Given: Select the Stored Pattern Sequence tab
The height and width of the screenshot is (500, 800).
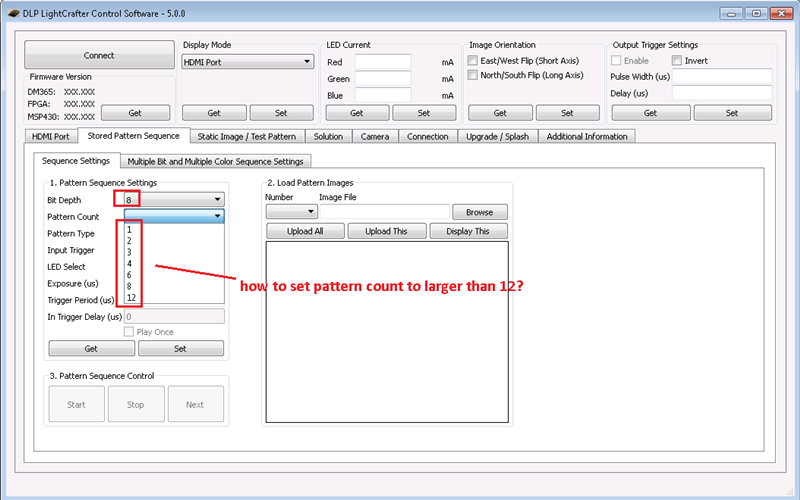Looking at the screenshot, I should [134, 136].
